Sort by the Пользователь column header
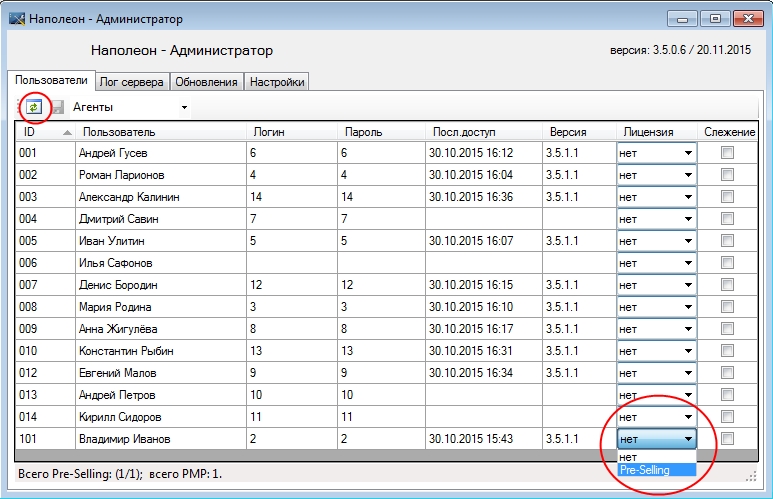Viewport: 773px width, 499px height. [x=161, y=132]
